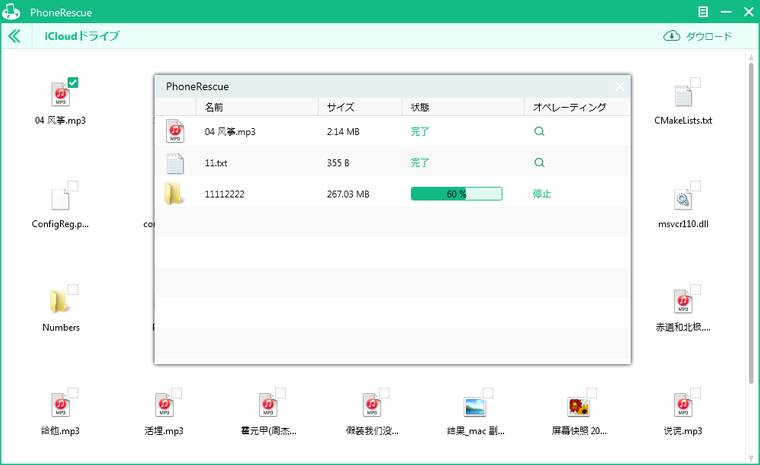The height and width of the screenshot is (465, 760).
Task: Tick the checkbox on Numbers folder
Action: pos(73,289)
